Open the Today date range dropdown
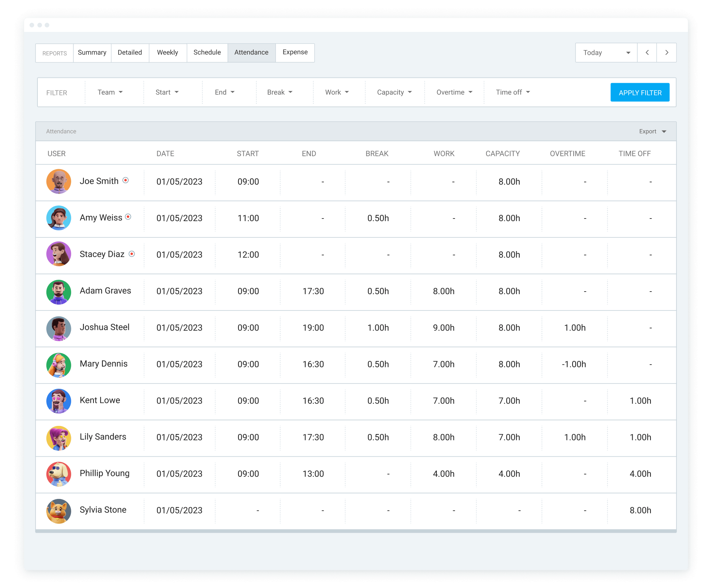Viewport: 712px width, 588px height. click(x=606, y=53)
